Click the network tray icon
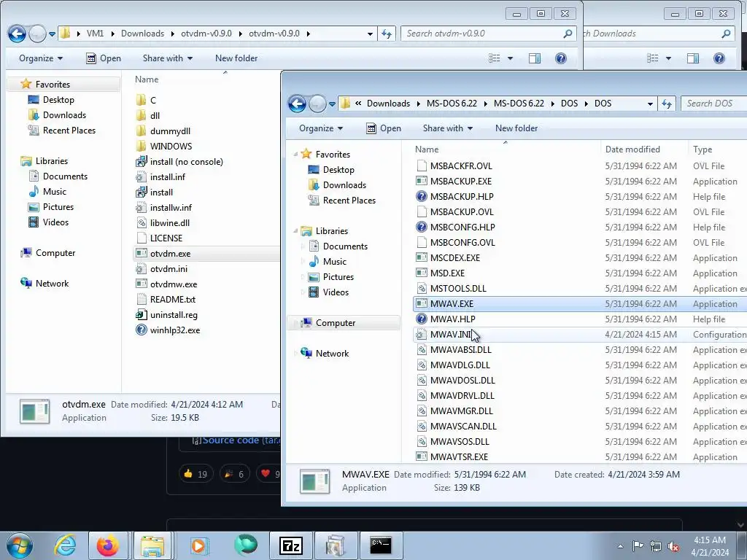Image resolution: width=747 pixels, height=560 pixels. coord(656,546)
